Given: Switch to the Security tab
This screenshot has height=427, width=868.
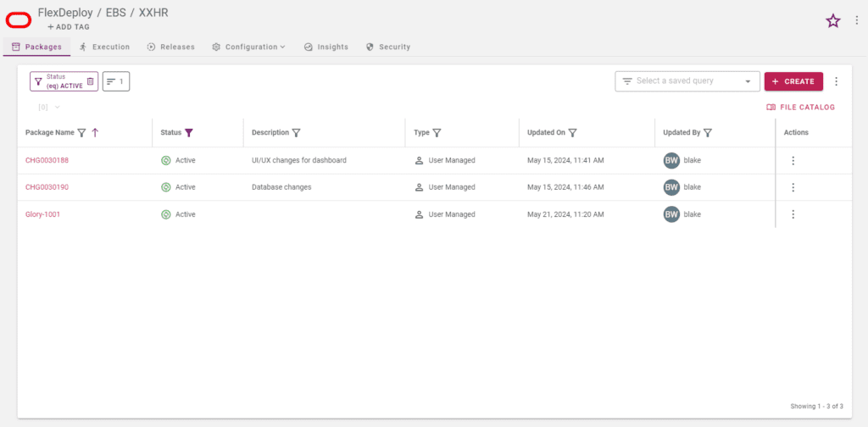Looking at the screenshot, I should pos(388,47).
